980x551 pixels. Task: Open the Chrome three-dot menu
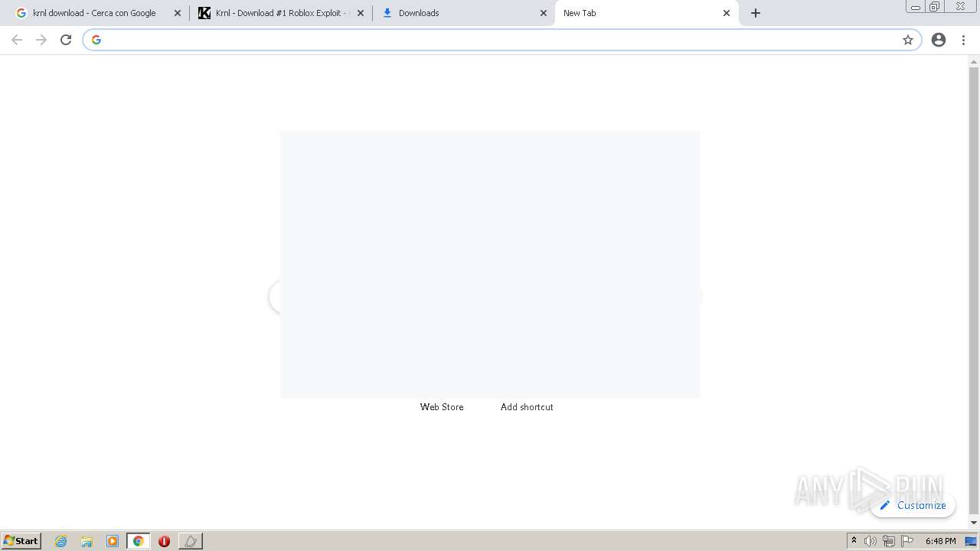963,40
